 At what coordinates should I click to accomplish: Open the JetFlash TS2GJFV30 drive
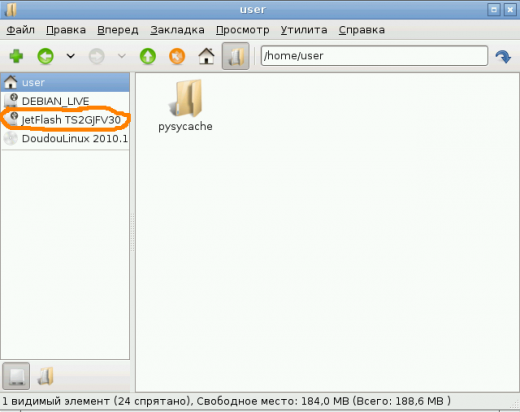coord(65,119)
